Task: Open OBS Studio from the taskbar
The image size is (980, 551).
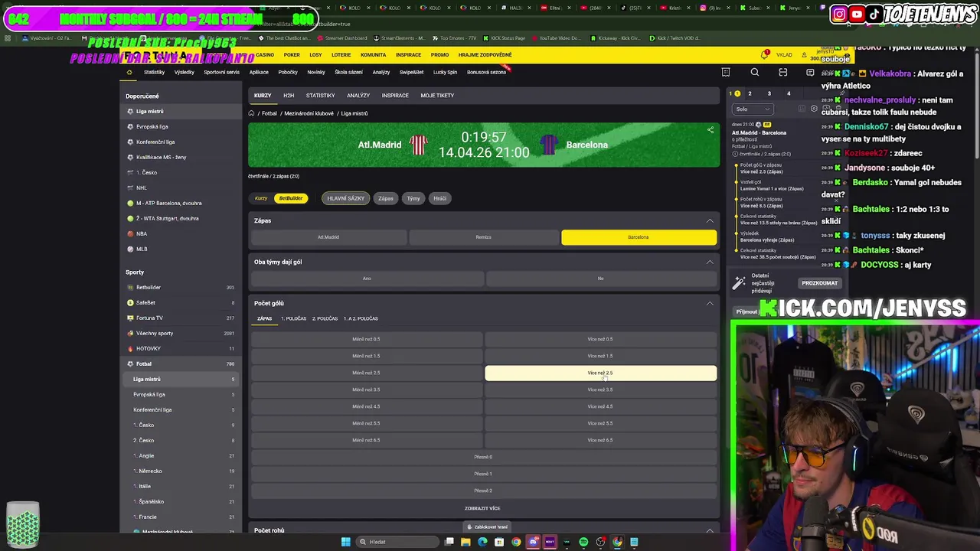Action: click(x=601, y=542)
